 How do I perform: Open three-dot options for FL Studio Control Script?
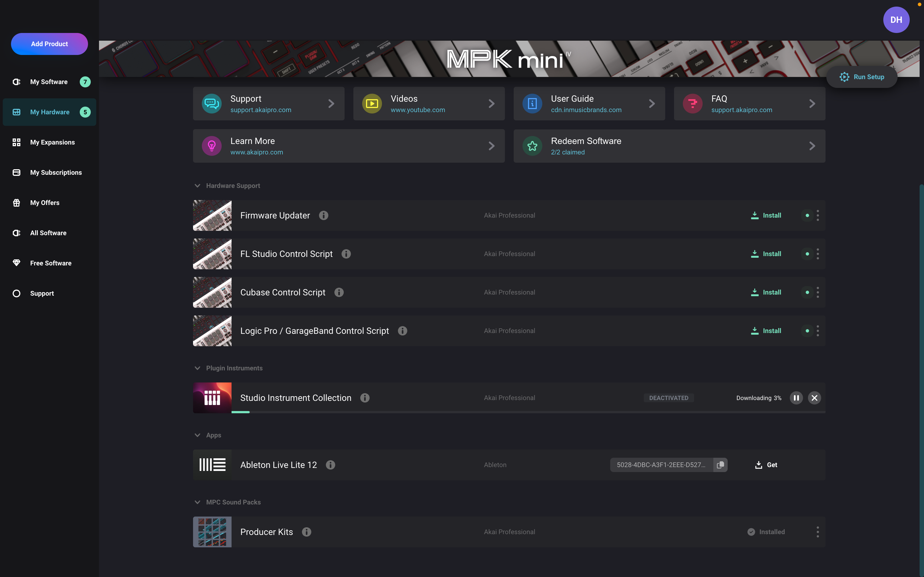[x=818, y=254]
